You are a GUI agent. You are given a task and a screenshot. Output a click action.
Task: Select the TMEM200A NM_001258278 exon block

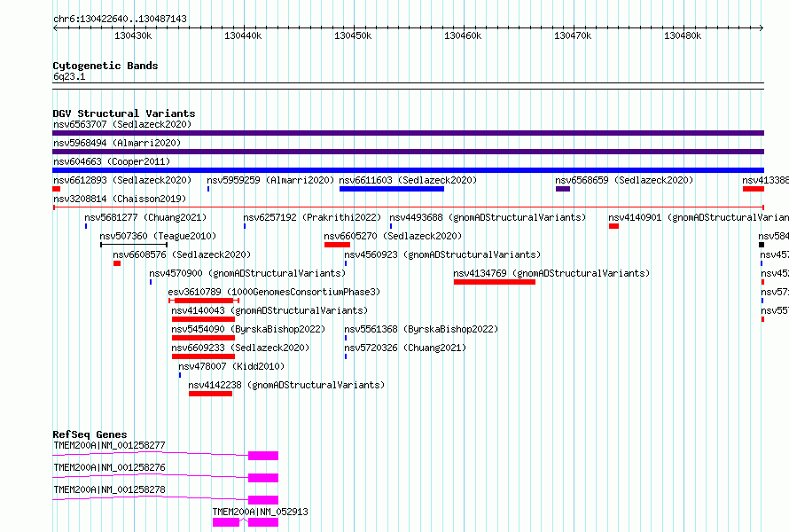point(263,500)
